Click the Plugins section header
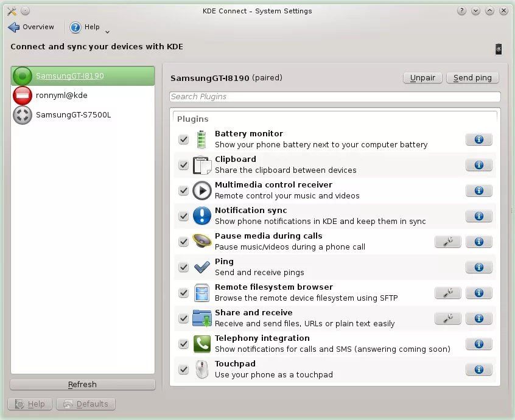This screenshot has width=515, height=420. pyautogui.click(x=193, y=119)
